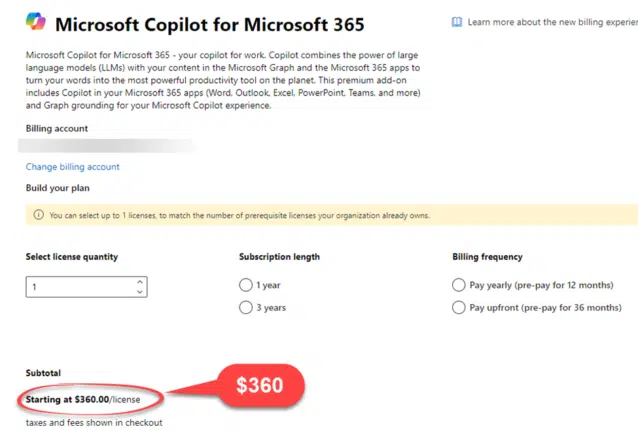Click the book icon beside Learn more
Viewport: 638px width, 431px height.
coord(457,22)
